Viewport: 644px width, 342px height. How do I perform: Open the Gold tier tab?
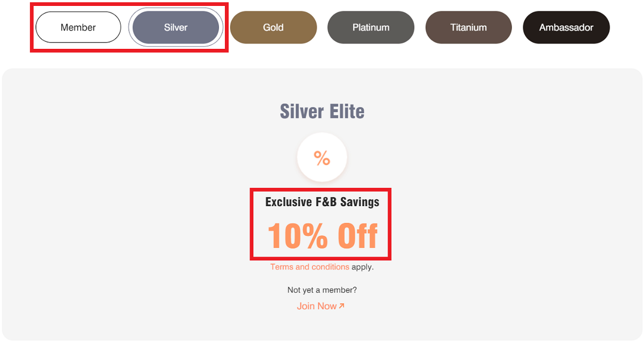273,27
